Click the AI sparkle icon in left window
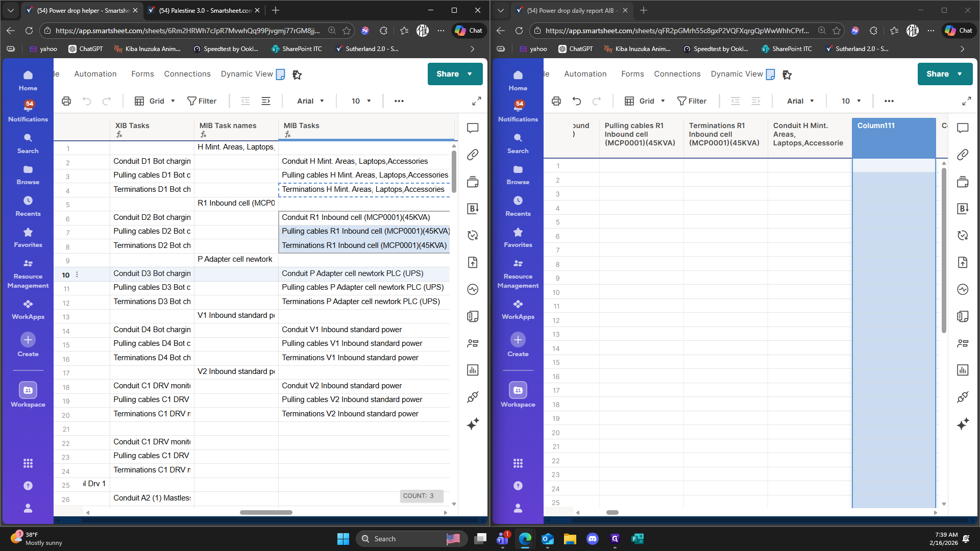Image resolution: width=980 pixels, height=551 pixels. pyautogui.click(x=473, y=424)
